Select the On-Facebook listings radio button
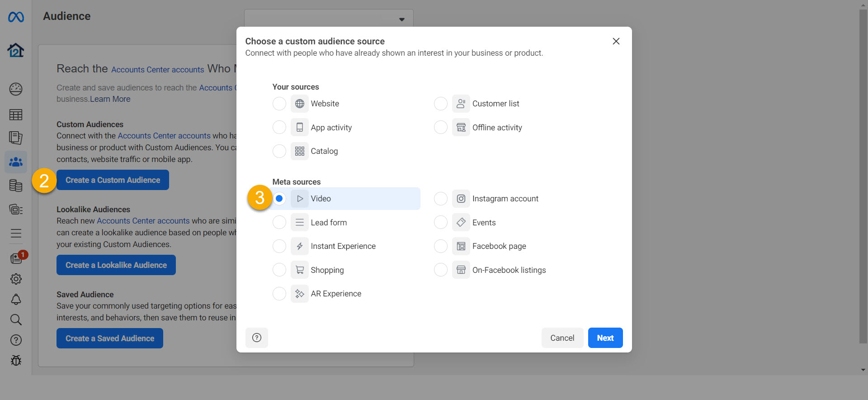The image size is (868, 400). coord(441,270)
